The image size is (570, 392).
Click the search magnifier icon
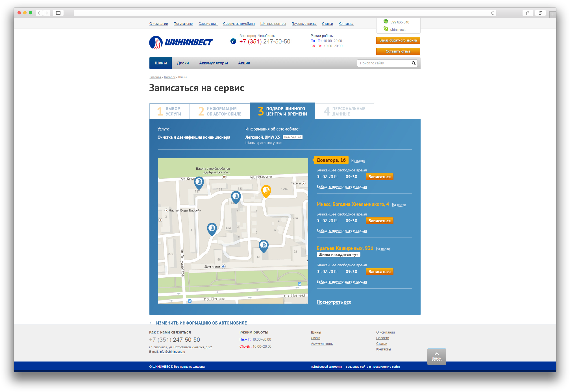tap(414, 63)
